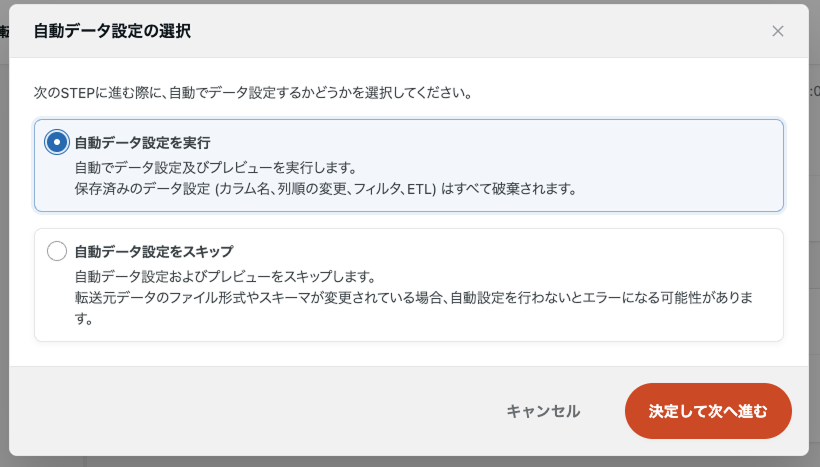Click the キャンセル button
Viewport: 820px width, 467px height.
pos(542,411)
